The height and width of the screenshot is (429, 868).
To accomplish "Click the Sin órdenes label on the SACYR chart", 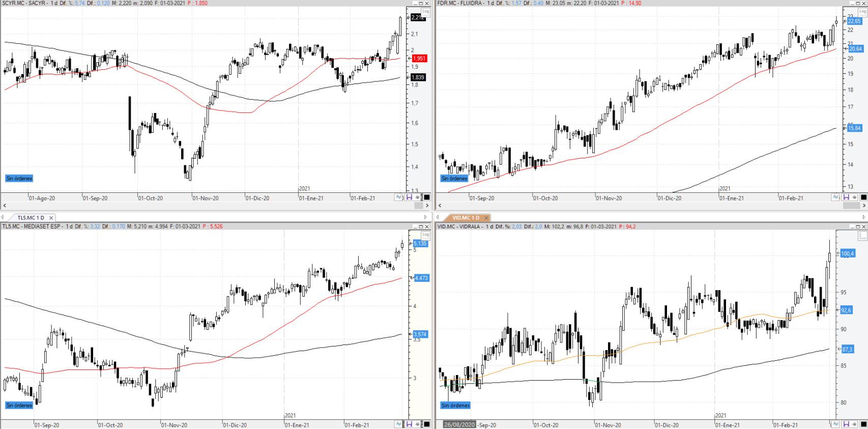I will tap(19, 179).
